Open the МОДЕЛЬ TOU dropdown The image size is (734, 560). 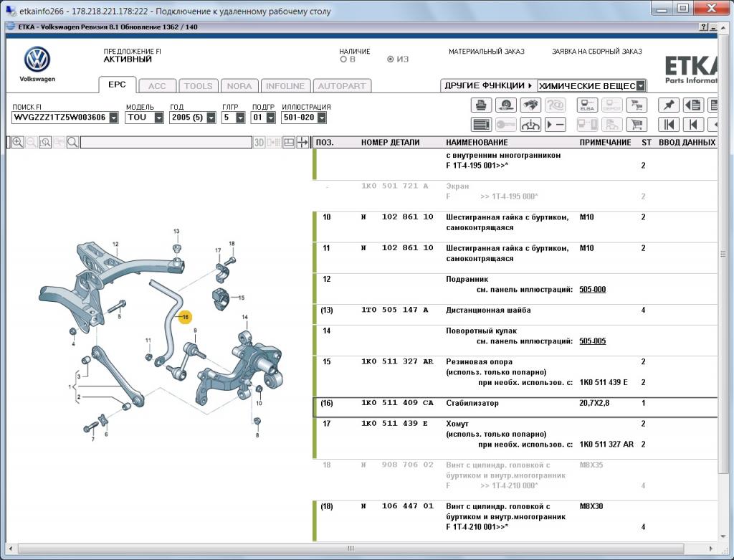click(x=158, y=118)
